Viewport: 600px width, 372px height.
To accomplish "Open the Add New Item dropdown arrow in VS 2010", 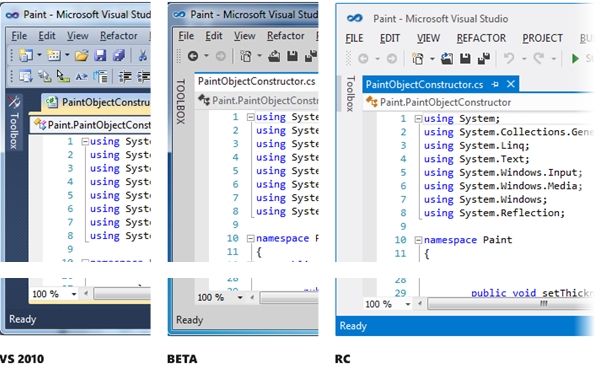I will click(67, 55).
